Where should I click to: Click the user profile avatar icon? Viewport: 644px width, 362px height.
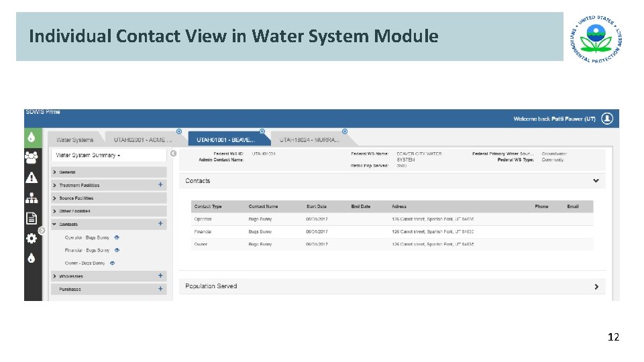pos(607,119)
